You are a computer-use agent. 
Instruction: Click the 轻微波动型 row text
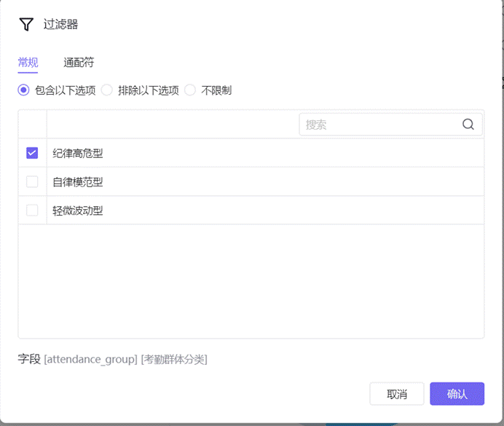(x=78, y=210)
